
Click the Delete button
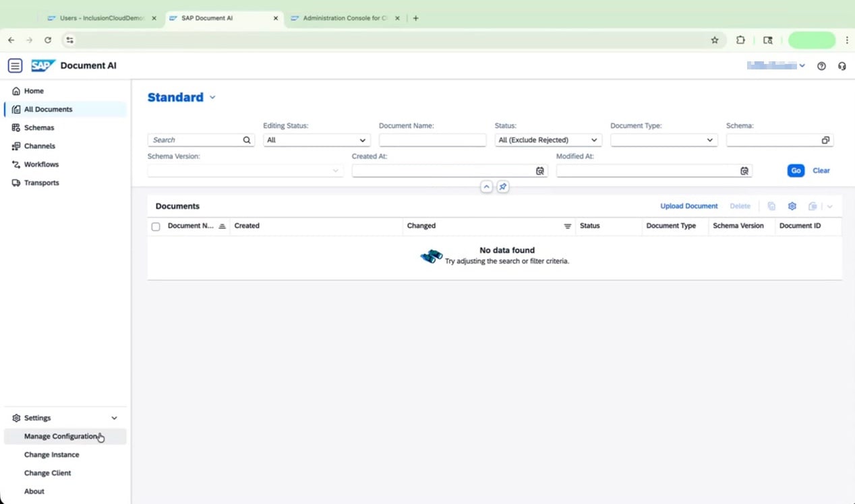(x=740, y=206)
